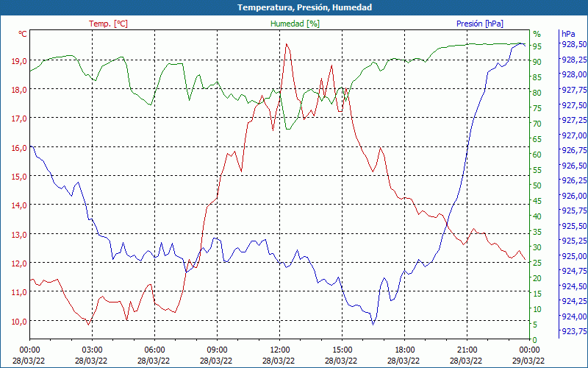
Task: Click the '19,0' temperature axis value
Action: point(19,61)
